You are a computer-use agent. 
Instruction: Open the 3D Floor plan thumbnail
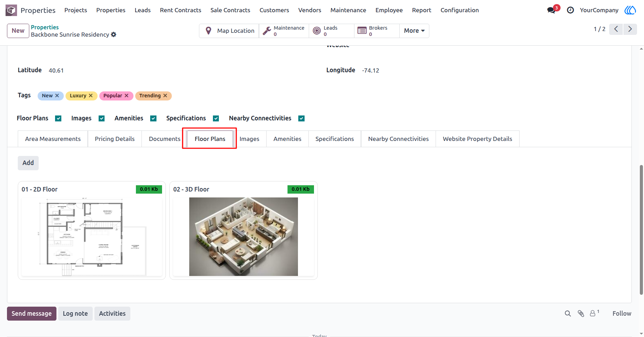(244, 237)
